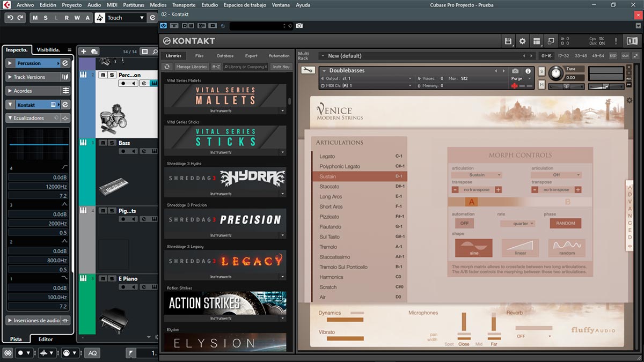This screenshot has width=644, height=362.
Task: Toggle Doublebasses solo S button
Action: [x=541, y=71]
